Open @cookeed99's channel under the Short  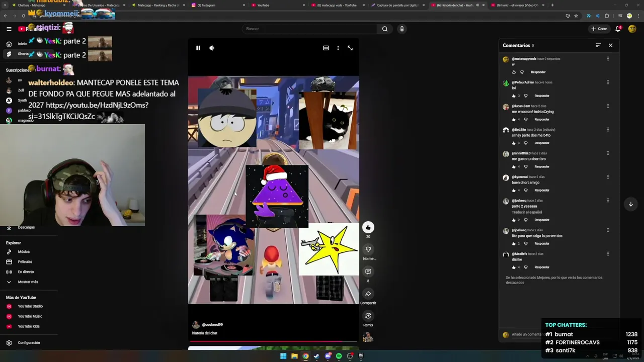pos(212,325)
